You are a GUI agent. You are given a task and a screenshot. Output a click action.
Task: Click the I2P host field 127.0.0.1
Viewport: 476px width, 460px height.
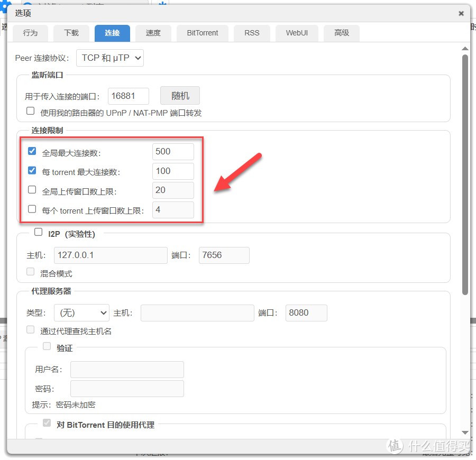coord(111,255)
